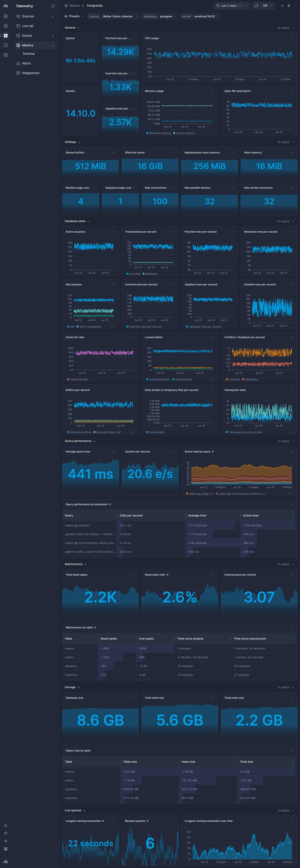Click info icon beside Blocked queries
Image resolution: width=300 pixels, height=868 pixels.
[148, 821]
